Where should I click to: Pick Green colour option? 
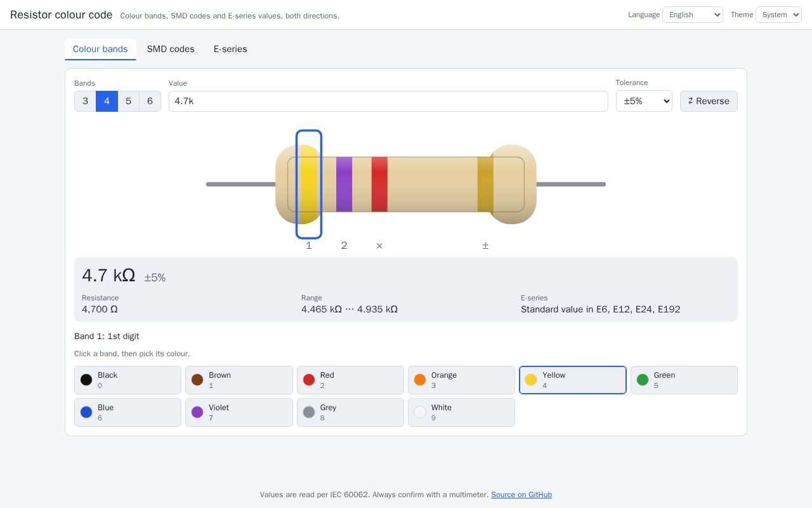[684, 380]
